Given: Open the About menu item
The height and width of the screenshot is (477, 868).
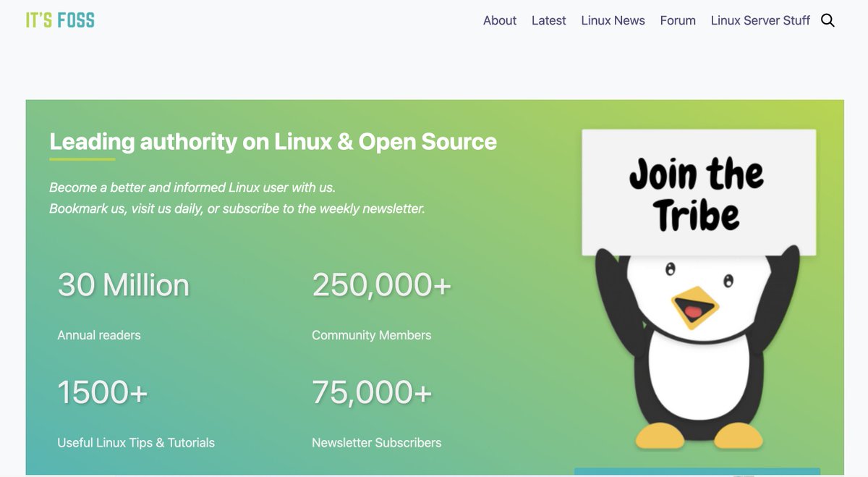Looking at the screenshot, I should (500, 20).
